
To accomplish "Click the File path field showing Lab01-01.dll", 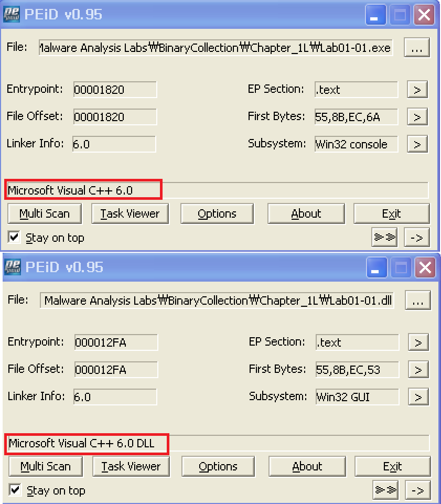I will [x=217, y=300].
